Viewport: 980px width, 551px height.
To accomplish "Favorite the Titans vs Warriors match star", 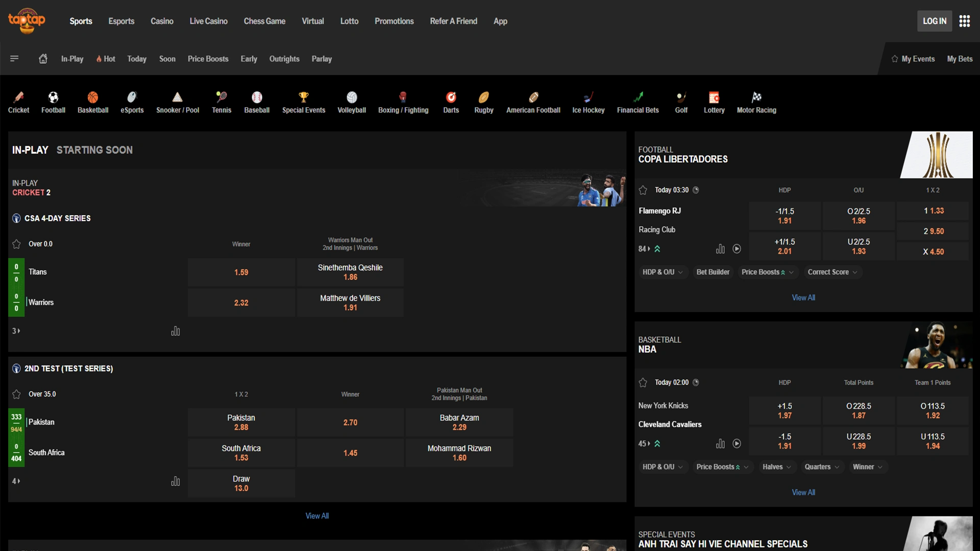I will click(x=16, y=244).
